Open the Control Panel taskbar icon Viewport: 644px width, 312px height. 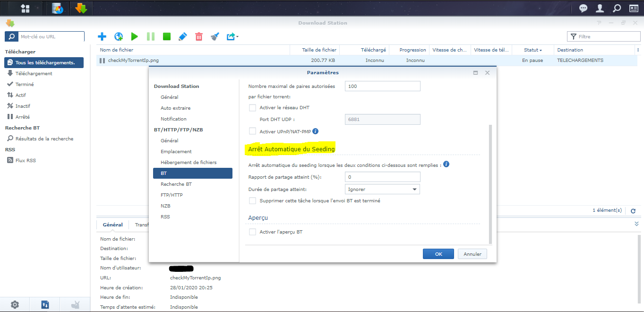point(58,8)
